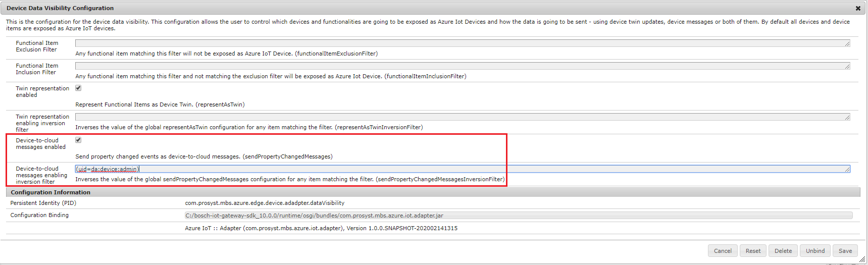Click the Delete button
The height and width of the screenshot is (265, 868).
tap(783, 251)
